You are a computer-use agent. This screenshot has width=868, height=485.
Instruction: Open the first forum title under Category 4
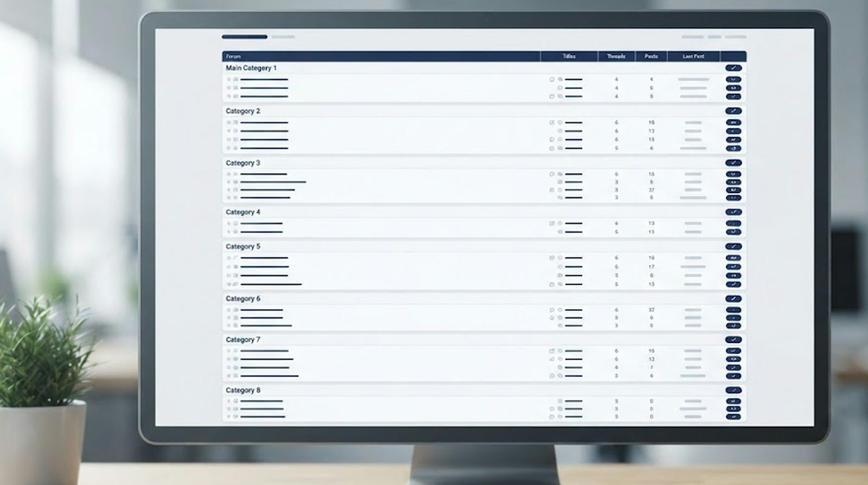coord(261,224)
